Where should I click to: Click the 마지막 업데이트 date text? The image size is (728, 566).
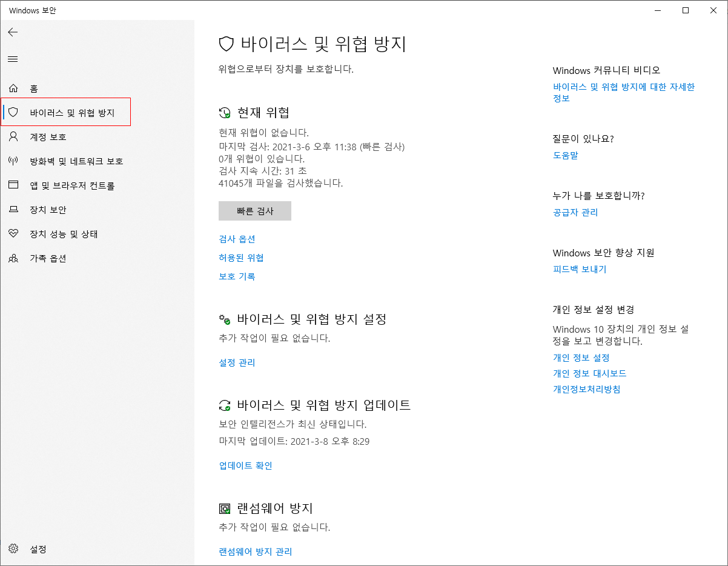294,441
